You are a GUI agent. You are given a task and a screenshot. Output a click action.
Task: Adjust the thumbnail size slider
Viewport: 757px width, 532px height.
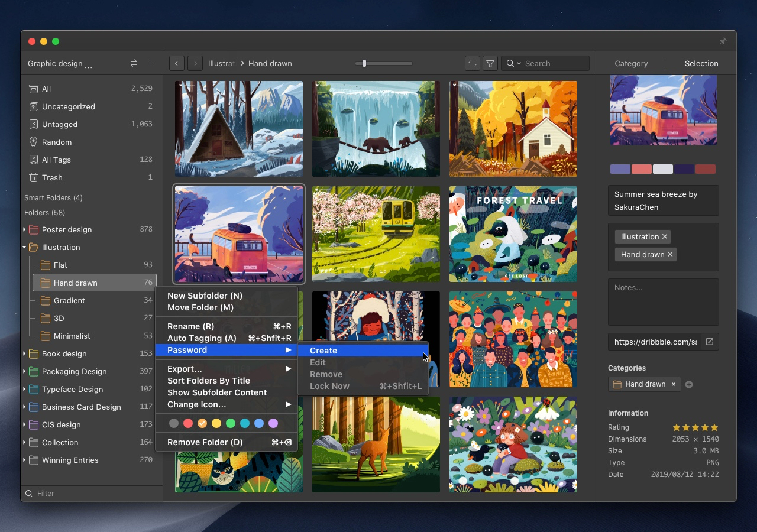(364, 63)
